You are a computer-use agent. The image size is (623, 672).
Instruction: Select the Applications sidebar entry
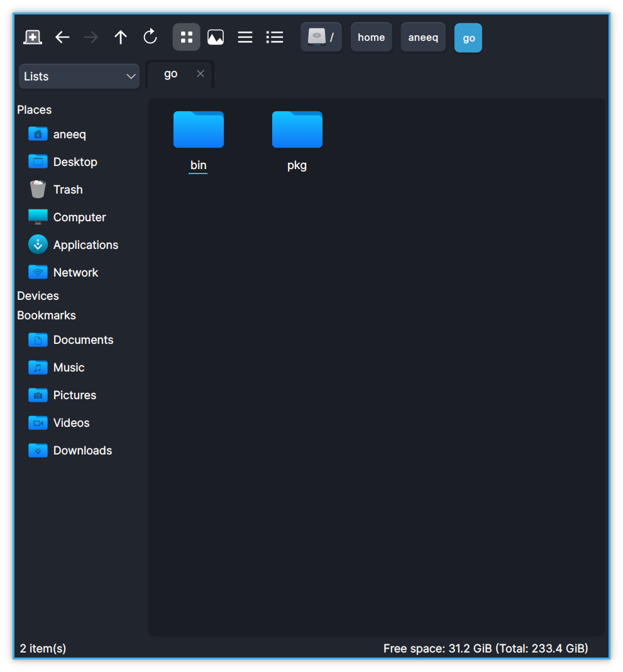85,245
